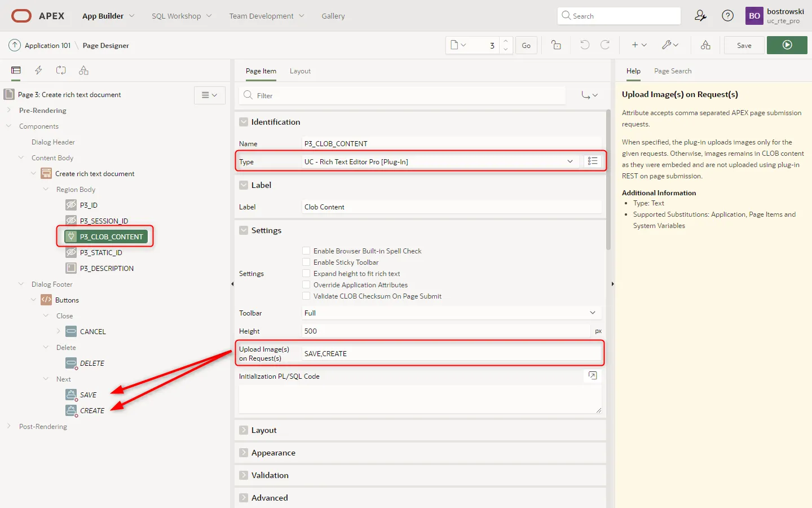The height and width of the screenshot is (508, 812).
Task: Click the Undo arrow icon
Action: 585,45
